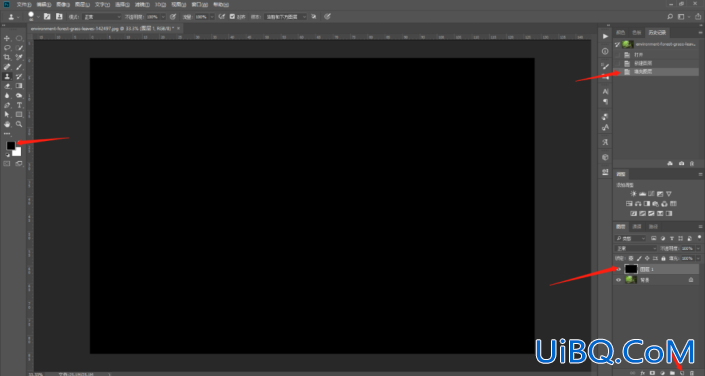Screen dimensions: 705x376
Task: Switch to the 历史记录 History tab
Action: pos(656,32)
